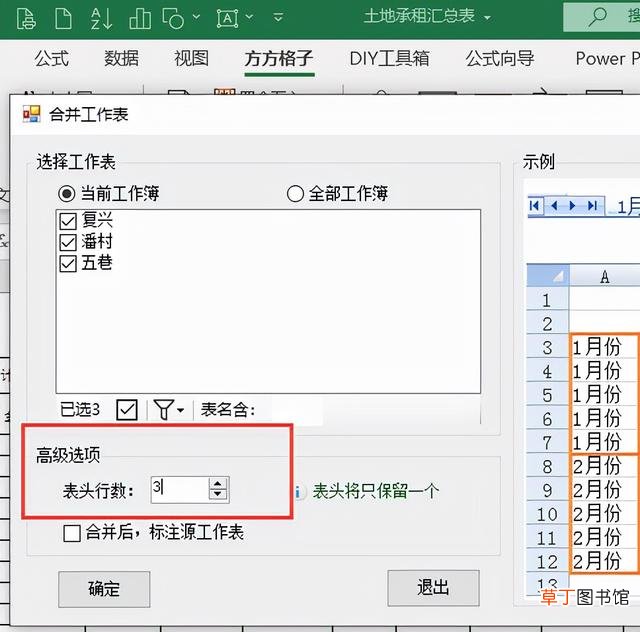The width and height of the screenshot is (640, 632).
Task: Select the 当前工作簿 radio button
Action: coord(66,194)
